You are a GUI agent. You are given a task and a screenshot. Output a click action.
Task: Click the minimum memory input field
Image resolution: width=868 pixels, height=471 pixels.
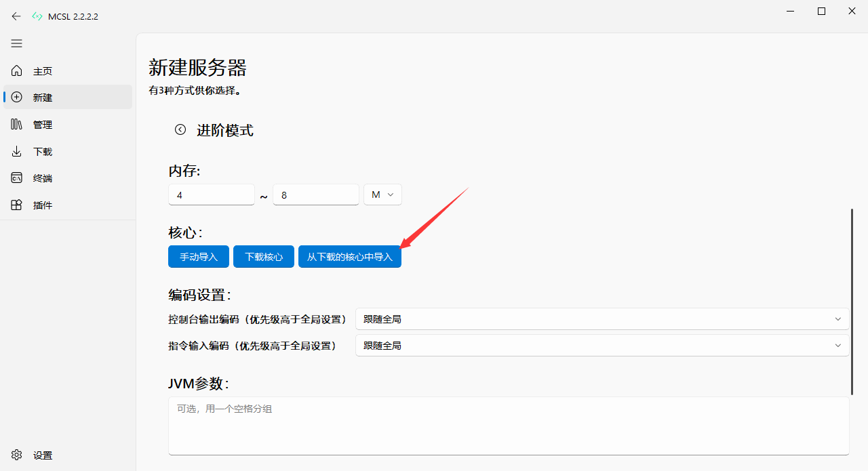click(211, 194)
